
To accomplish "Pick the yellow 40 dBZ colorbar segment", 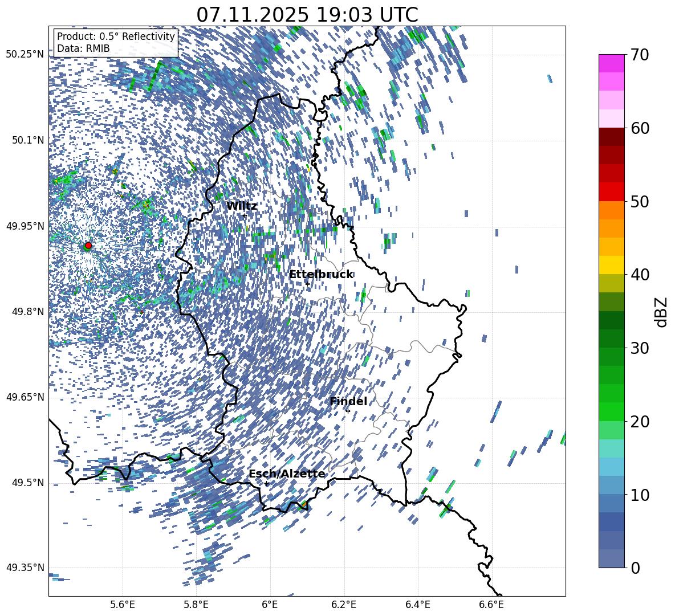I will [612, 265].
